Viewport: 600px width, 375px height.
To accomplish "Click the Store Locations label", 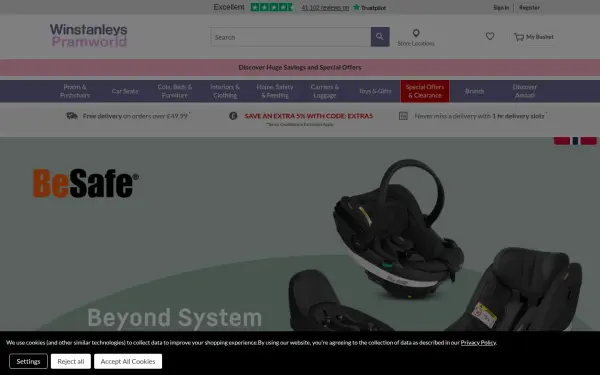I will coord(416,44).
